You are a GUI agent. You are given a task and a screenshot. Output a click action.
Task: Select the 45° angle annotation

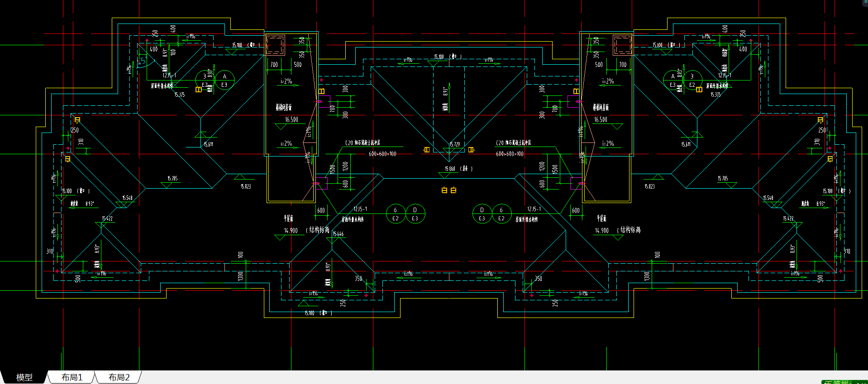point(142,60)
